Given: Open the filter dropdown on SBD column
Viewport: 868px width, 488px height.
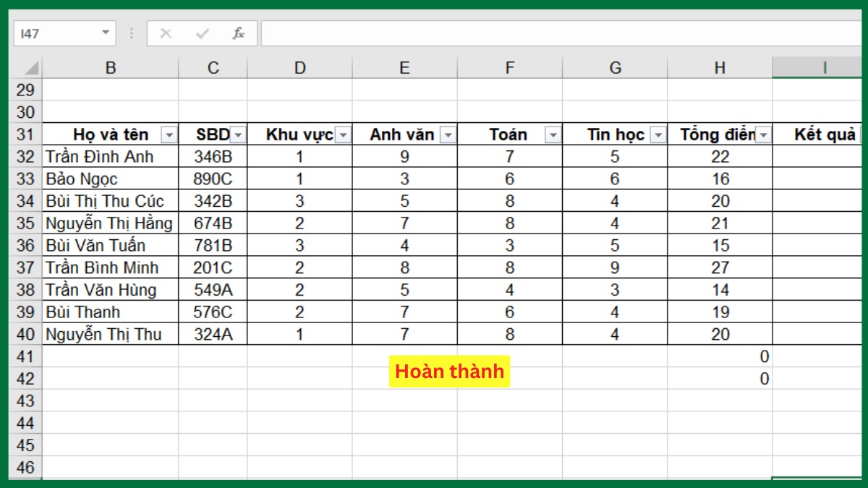Looking at the screenshot, I should 239,134.
